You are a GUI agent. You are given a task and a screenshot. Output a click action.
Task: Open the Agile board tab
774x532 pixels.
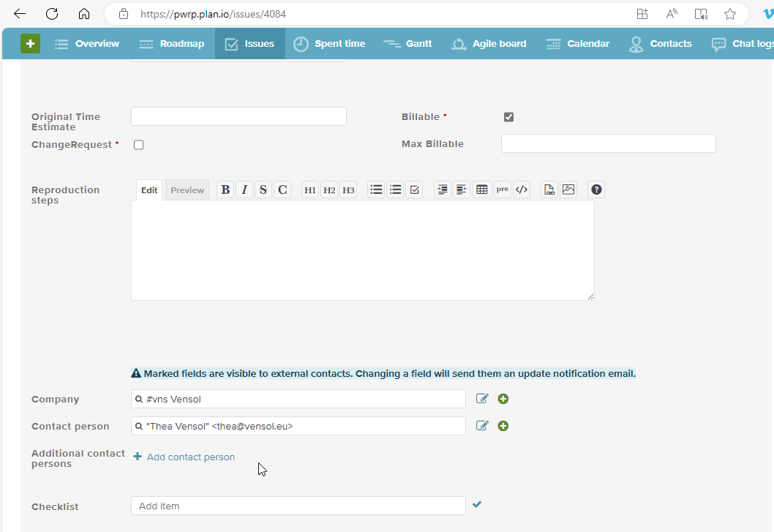(x=489, y=43)
